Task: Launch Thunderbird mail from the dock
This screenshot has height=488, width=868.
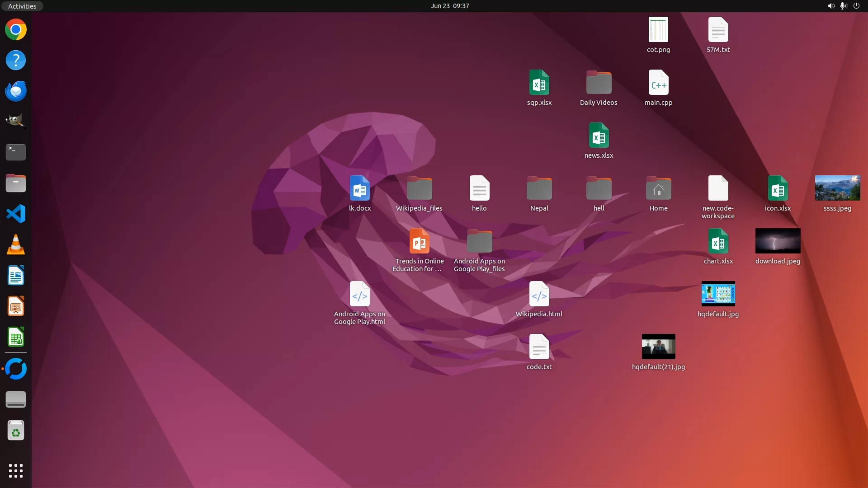Action: click(16, 91)
